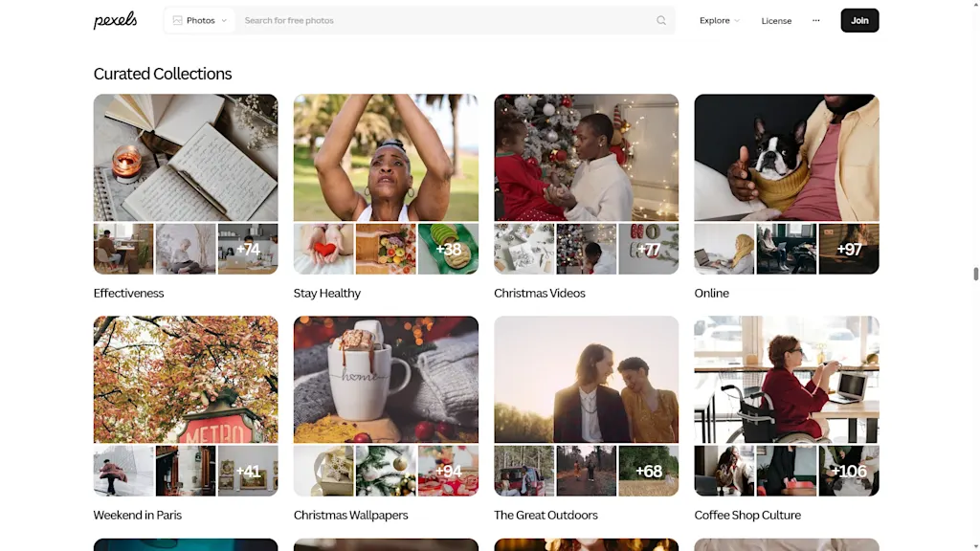Open the Effectiveness collection title
The height and width of the screenshot is (551, 980).
[128, 293]
